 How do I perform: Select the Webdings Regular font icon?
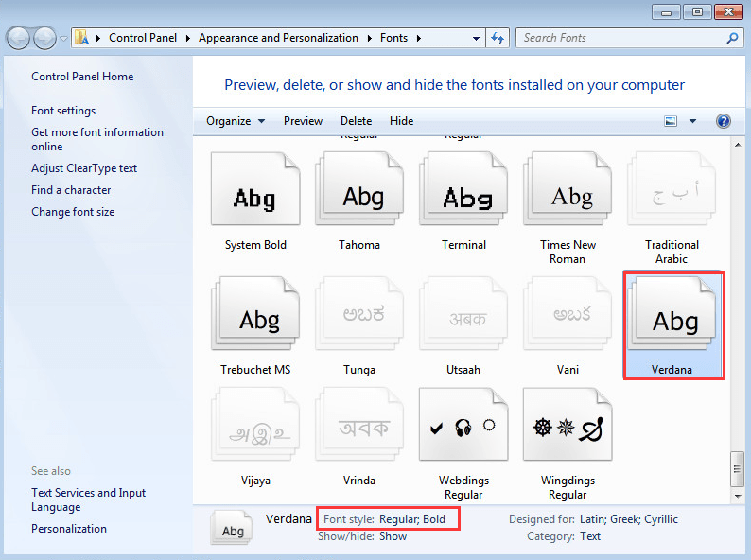(463, 425)
